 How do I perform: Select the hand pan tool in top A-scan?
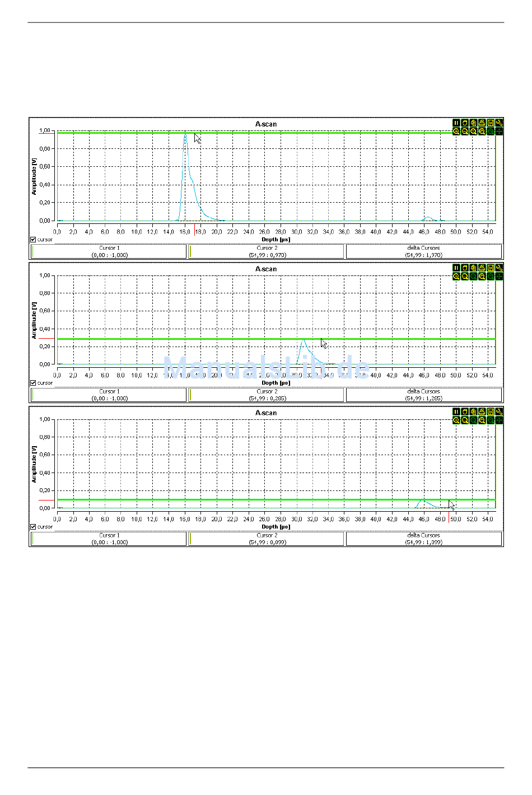point(465,123)
